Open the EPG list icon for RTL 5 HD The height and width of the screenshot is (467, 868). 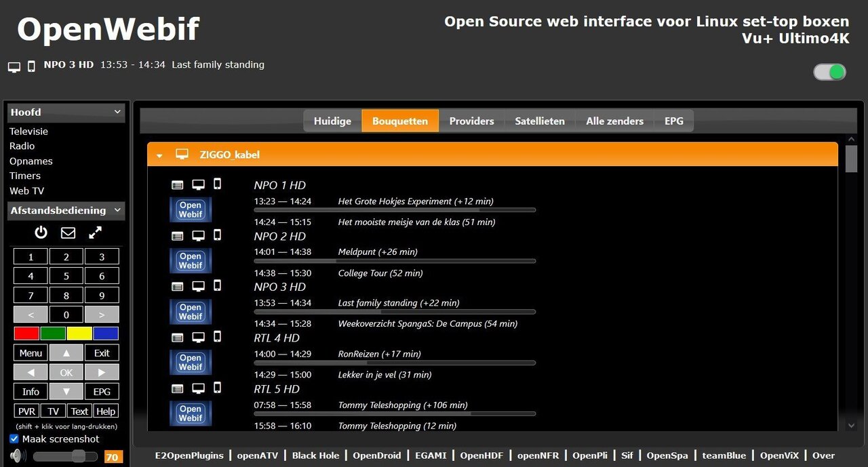[177, 388]
